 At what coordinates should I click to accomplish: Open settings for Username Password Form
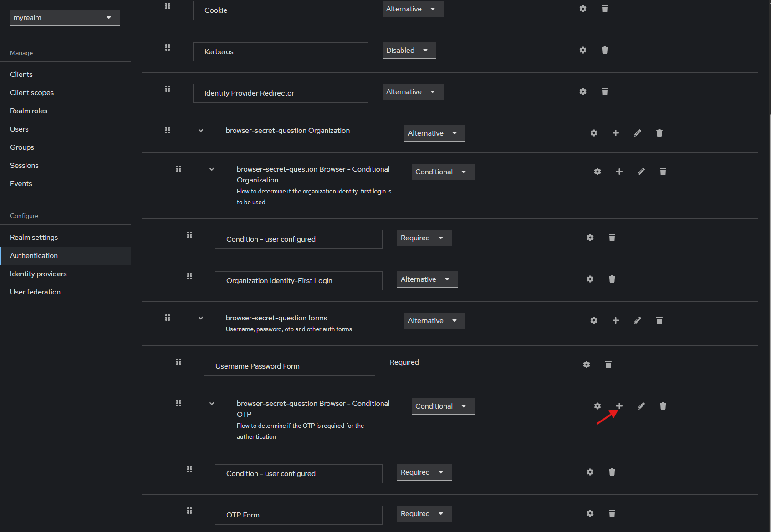586,365
